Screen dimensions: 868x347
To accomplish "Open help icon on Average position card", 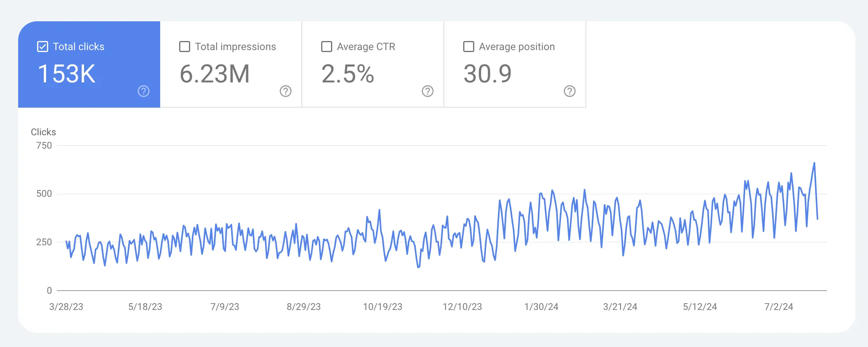I will (570, 91).
